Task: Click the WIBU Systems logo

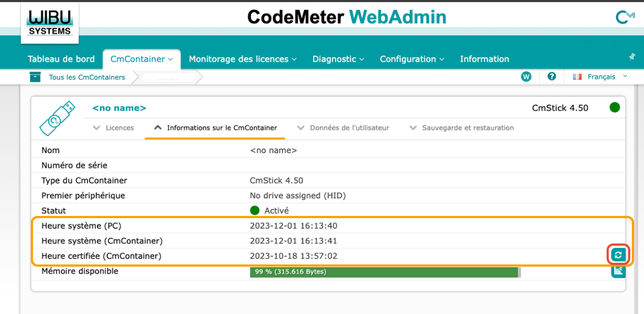Action: click(50, 23)
